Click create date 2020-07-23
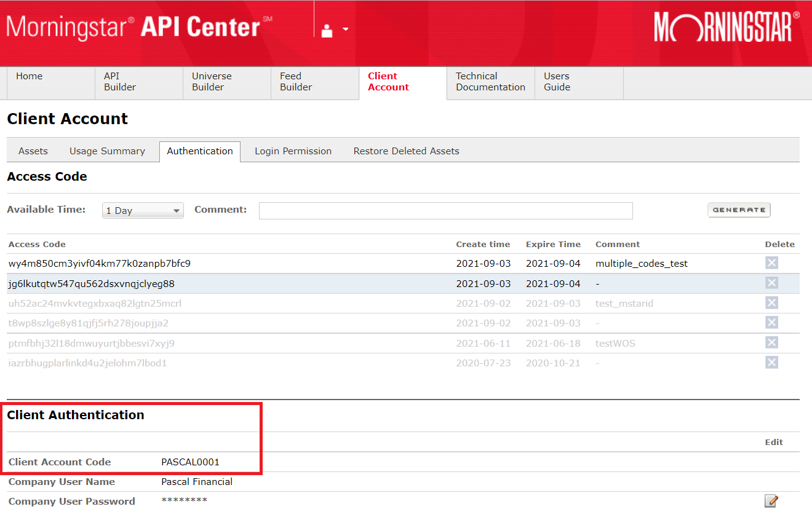This screenshot has height=528, width=812. click(x=484, y=363)
